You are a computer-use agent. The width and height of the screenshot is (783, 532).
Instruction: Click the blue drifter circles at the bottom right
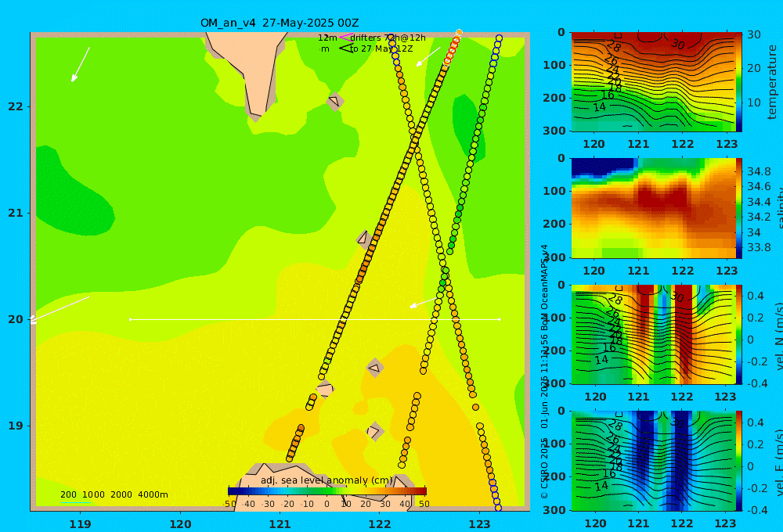coord(494,494)
